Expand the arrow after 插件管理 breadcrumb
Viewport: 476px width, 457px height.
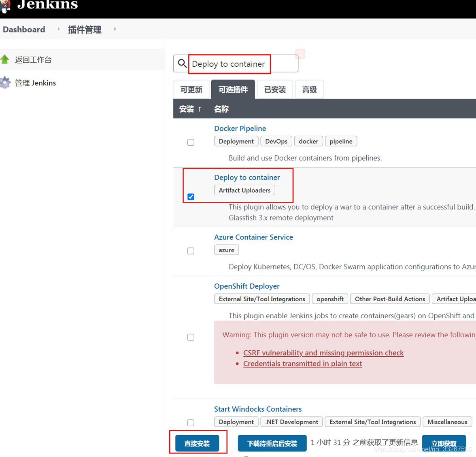pyautogui.click(x=115, y=29)
